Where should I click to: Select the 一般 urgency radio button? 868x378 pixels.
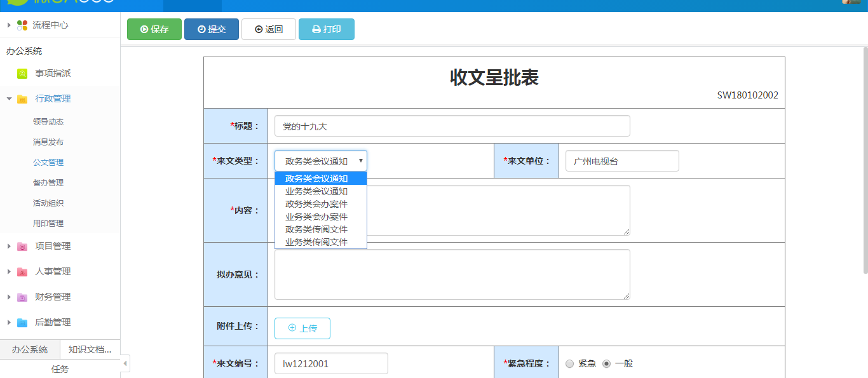[606, 364]
